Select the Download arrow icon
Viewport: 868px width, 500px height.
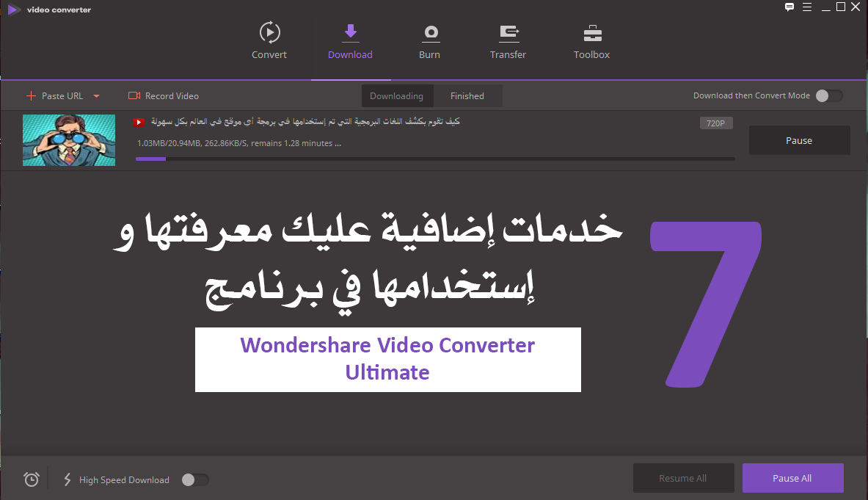click(351, 32)
